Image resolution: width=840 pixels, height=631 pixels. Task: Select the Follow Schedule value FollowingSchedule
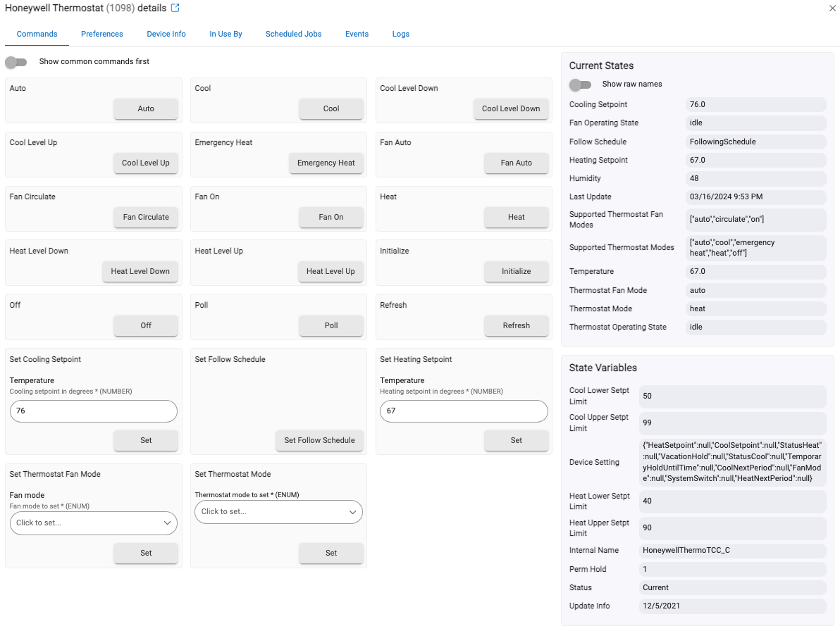coord(756,142)
